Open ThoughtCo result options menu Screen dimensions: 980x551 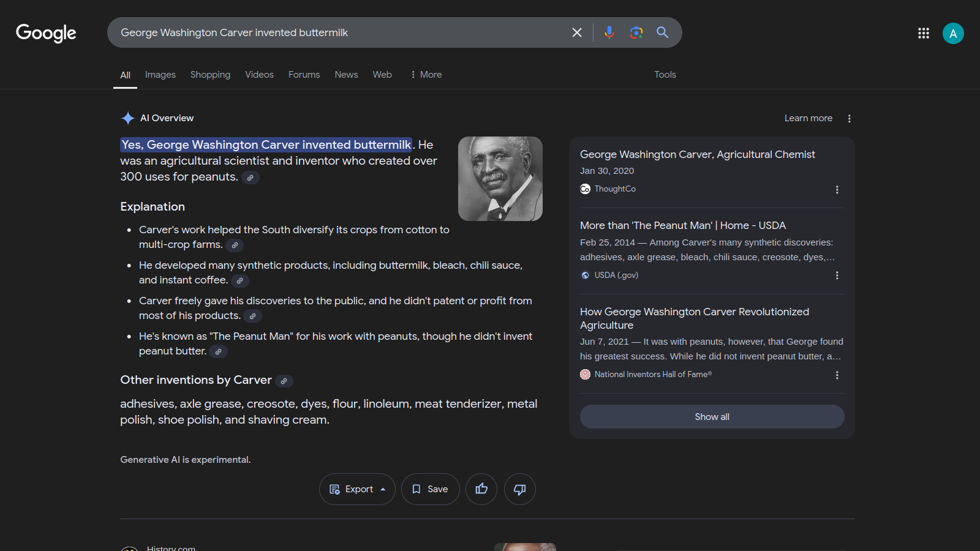pyautogui.click(x=837, y=190)
